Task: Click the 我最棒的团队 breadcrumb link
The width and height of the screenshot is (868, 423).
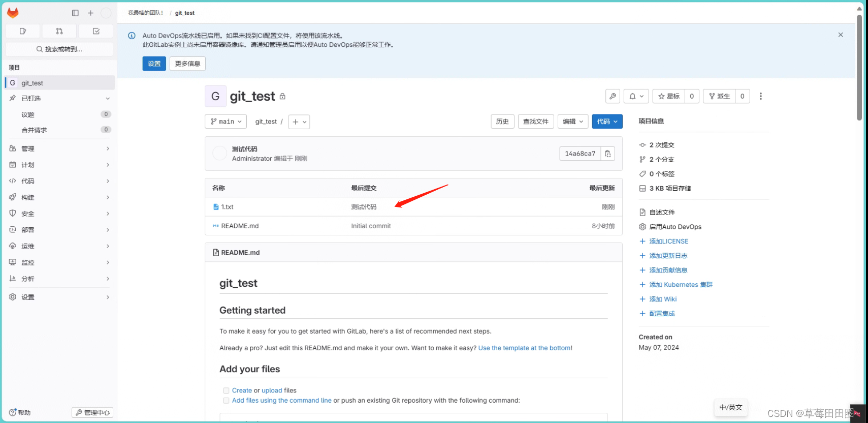Action: [x=146, y=13]
